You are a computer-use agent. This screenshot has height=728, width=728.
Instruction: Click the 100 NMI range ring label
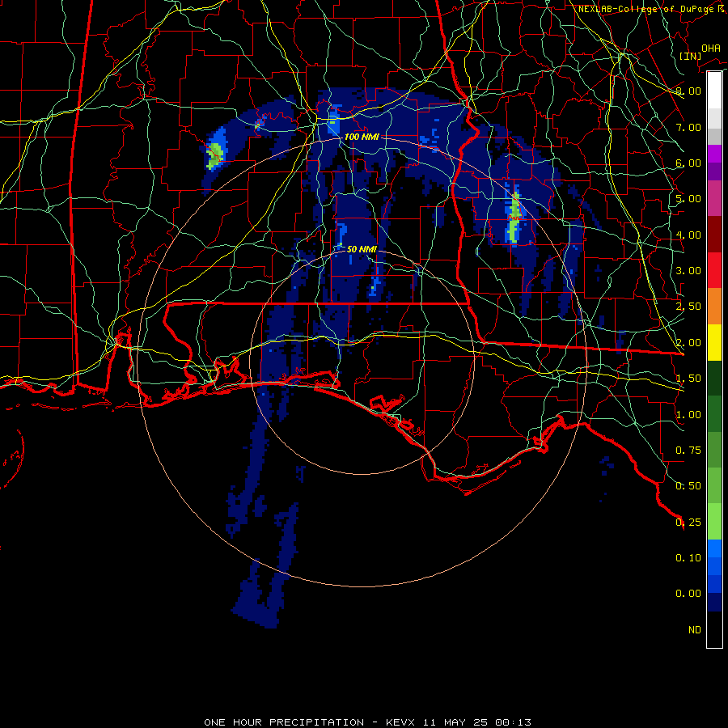click(x=362, y=138)
